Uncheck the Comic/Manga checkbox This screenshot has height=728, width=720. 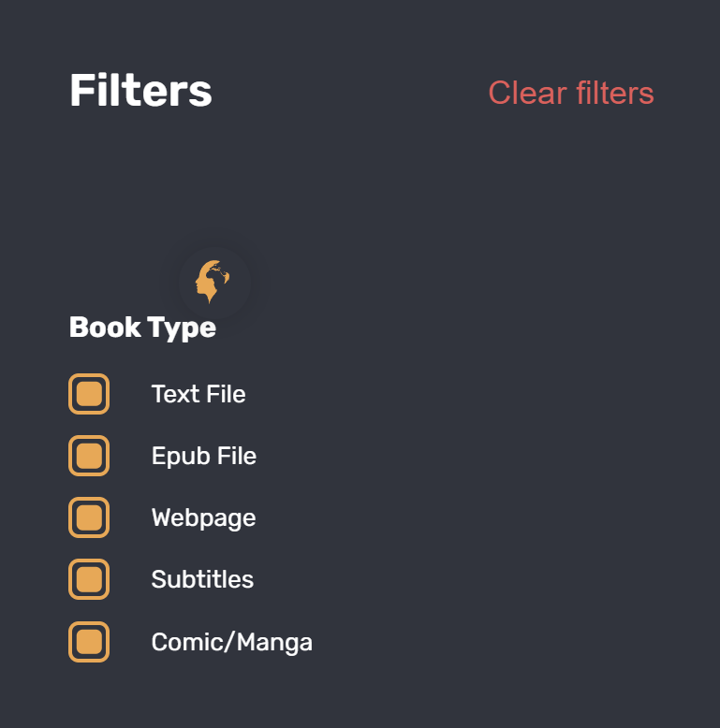pyautogui.click(x=89, y=642)
